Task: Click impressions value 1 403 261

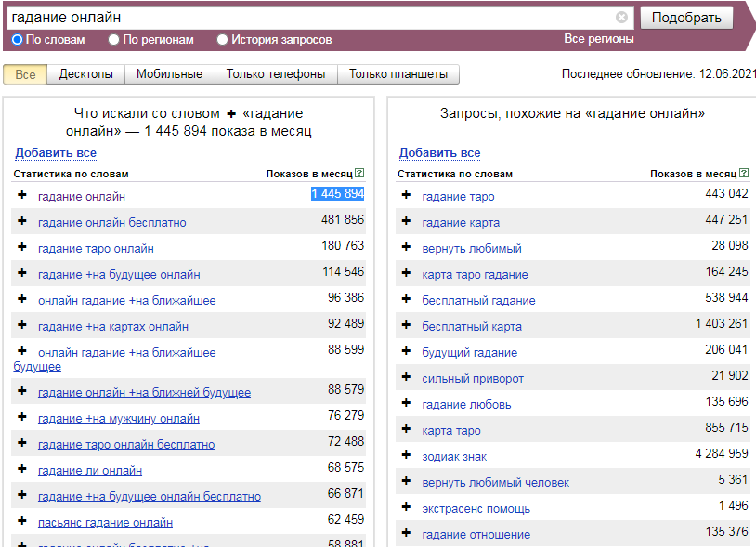Action: point(722,323)
